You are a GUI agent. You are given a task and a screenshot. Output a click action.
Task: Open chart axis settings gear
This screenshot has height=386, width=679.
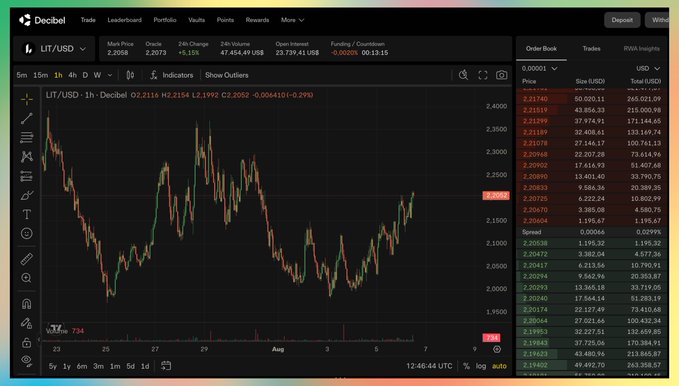(x=497, y=349)
